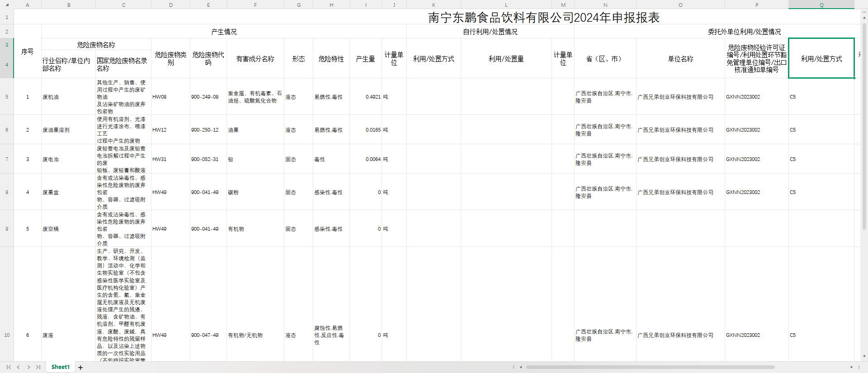Select the report title cell
Screen dimensions: 868x373
543,17
